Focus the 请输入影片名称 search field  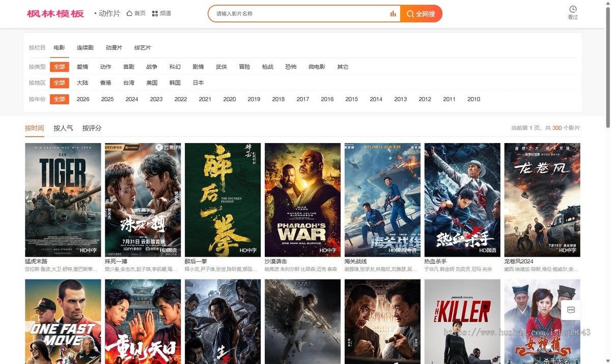300,14
